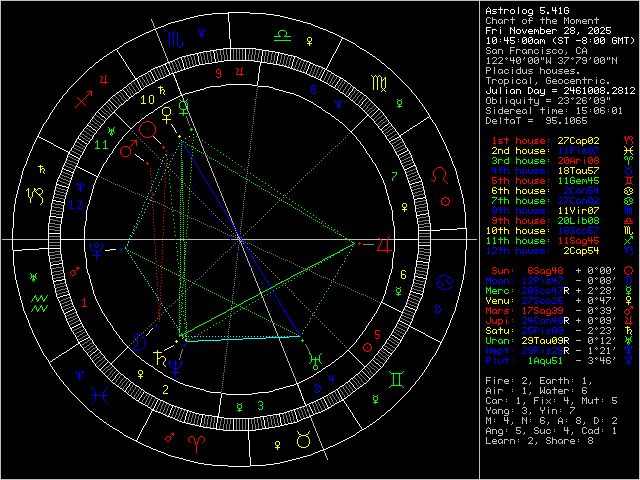Select the large red Jupiter glyph at the Descendant
Screen dimensions: 640x480
coord(384,244)
